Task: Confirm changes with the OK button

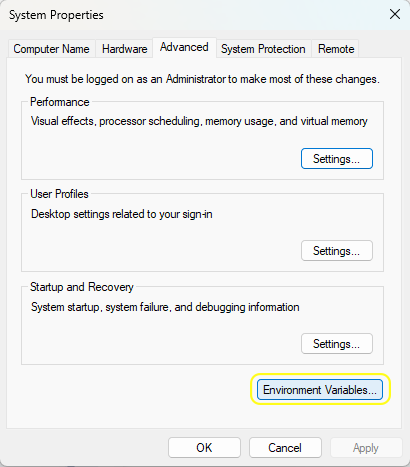Action: (204, 448)
